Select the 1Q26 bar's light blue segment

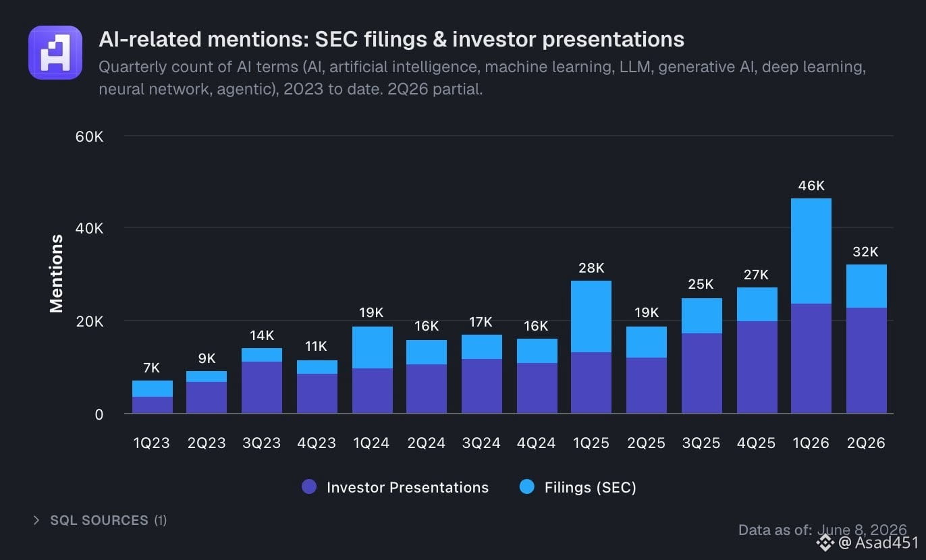(811, 251)
